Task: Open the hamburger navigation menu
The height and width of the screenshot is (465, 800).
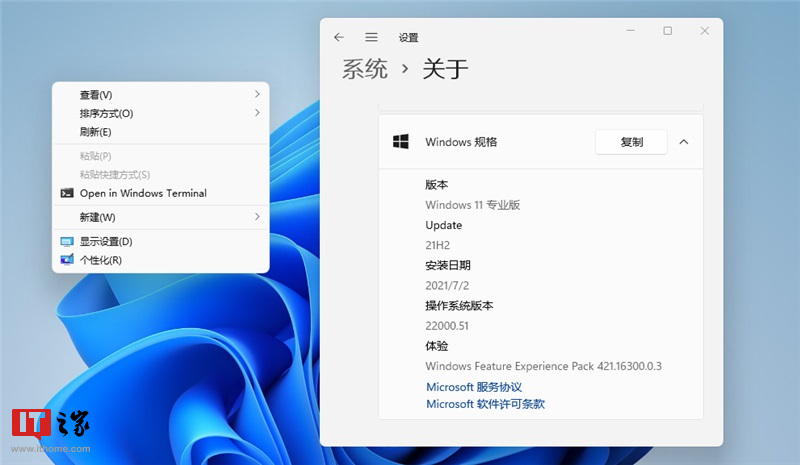Action: coord(371,37)
